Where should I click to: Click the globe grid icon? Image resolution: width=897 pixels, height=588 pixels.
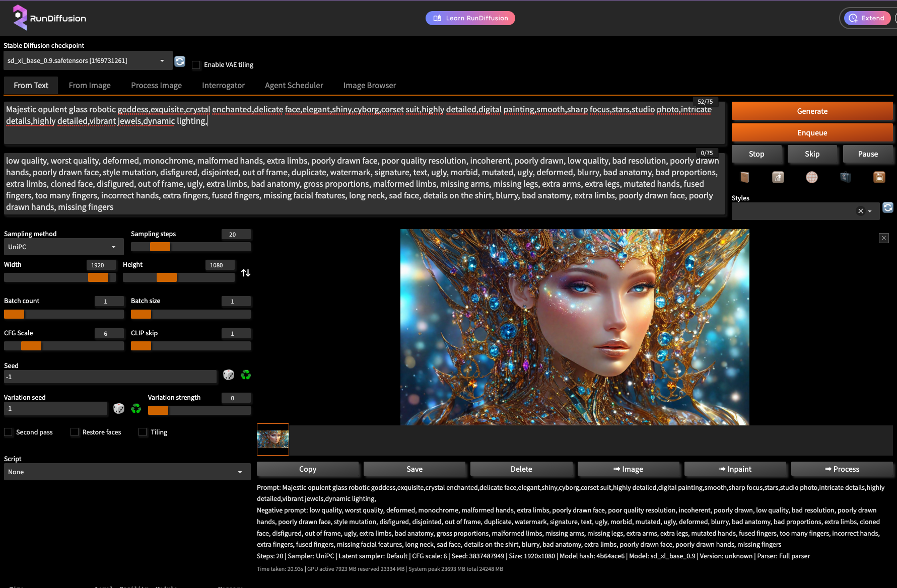click(x=812, y=177)
